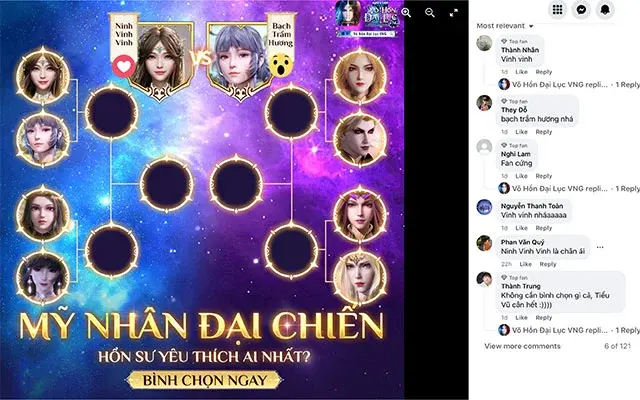This screenshot has width=640, height=400.
Task: Click the Bình Chọn Ngay banner button
Action: pyautogui.click(x=204, y=380)
